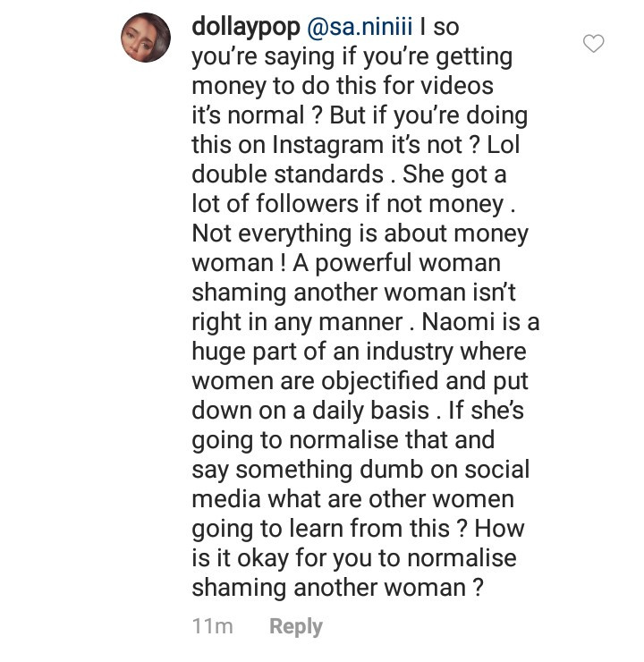Click the word Lol in the comment

pyautogui.click(x=503, y=145)
